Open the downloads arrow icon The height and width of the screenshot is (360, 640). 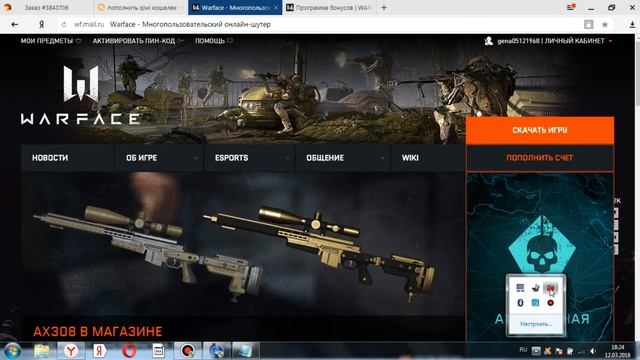[x=632, y=24]
